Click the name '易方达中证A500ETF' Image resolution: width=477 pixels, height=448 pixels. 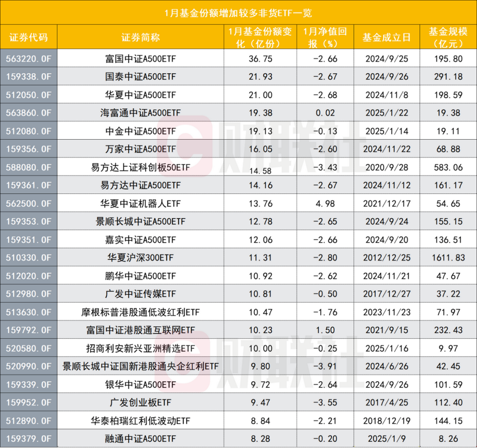coord(141,185)
